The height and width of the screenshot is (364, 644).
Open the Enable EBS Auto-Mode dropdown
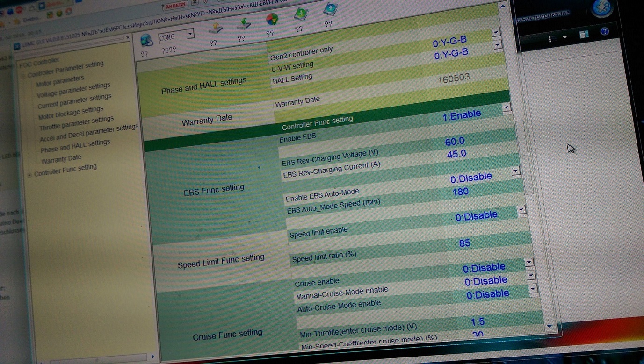[515, 171]
